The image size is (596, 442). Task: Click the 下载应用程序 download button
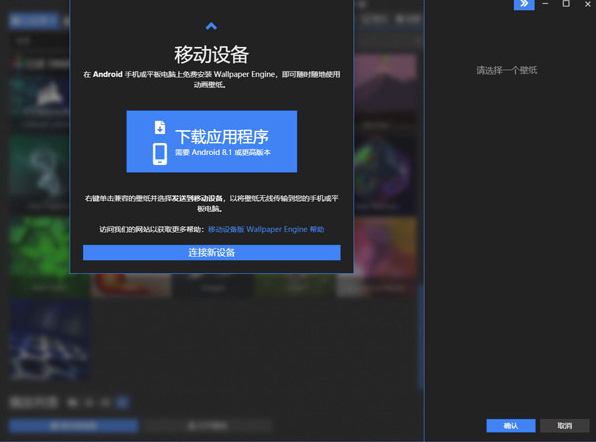coord(212,141)
